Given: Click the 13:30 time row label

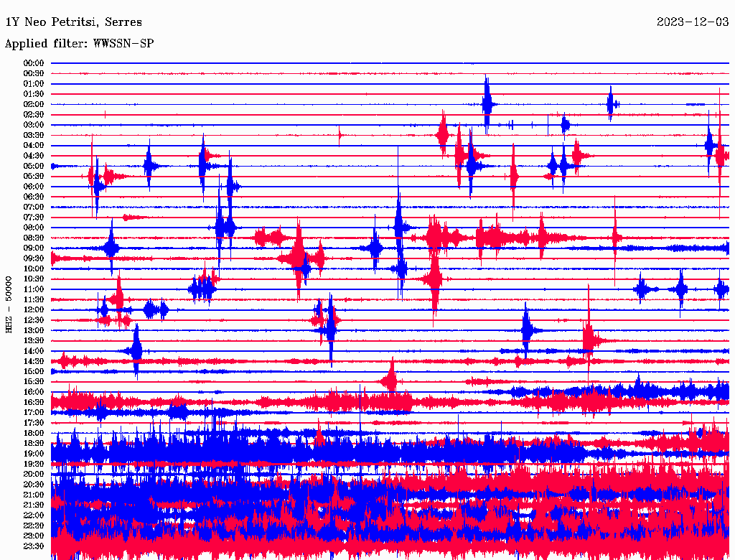Looking at the screenshot, I should (34, 340).
